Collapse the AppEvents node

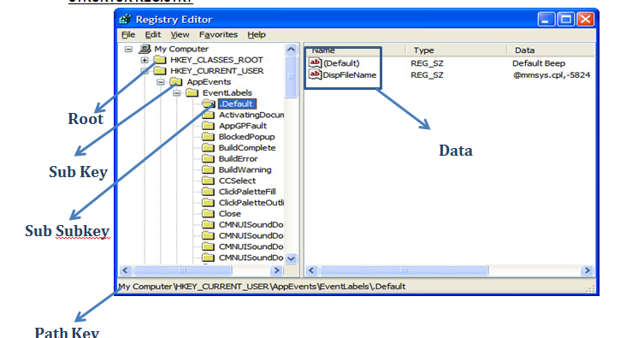(161, 82)
